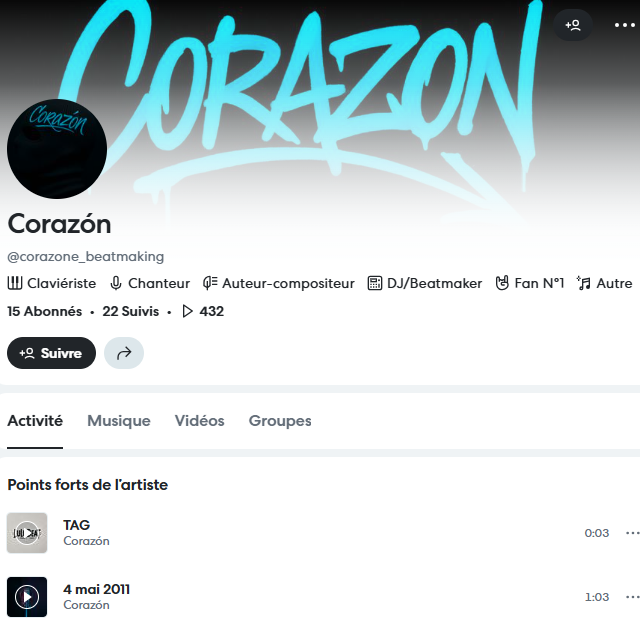Switch to the Vidéos tab
Screen dimensions: 640x619
[x=200, y=421]
